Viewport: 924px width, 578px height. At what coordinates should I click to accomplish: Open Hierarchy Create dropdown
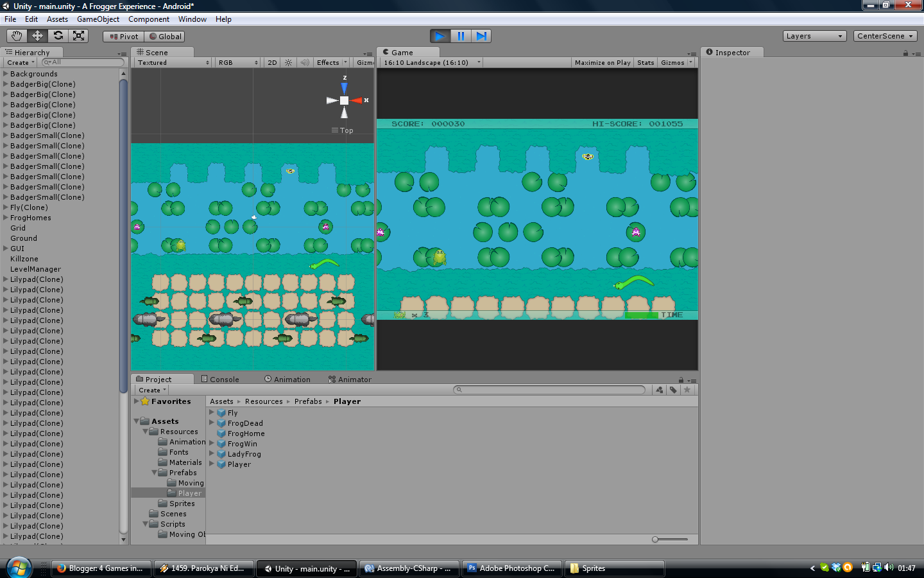[x=21, y=62]
